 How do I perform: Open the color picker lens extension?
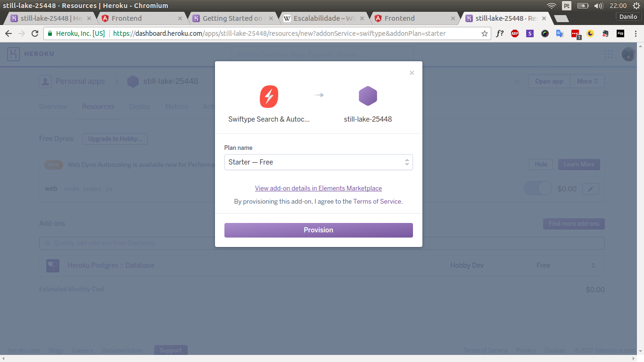click(x=545, y=33)
